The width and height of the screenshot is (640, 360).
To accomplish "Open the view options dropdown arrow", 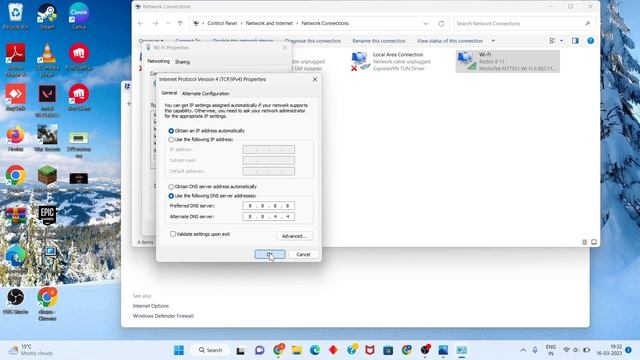I will pyautogui.click(x=561, y=41).
